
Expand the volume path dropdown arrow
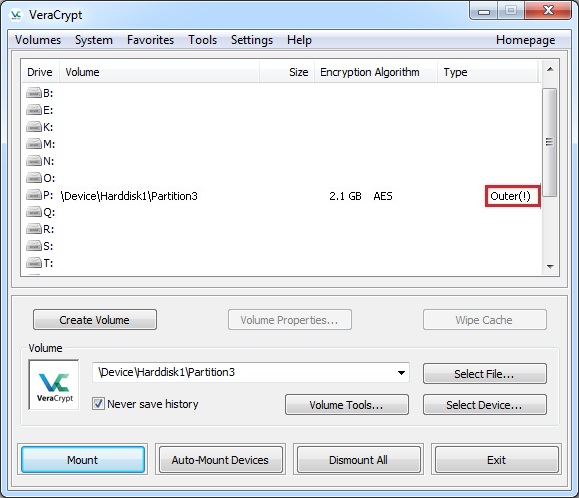(401, 372)
